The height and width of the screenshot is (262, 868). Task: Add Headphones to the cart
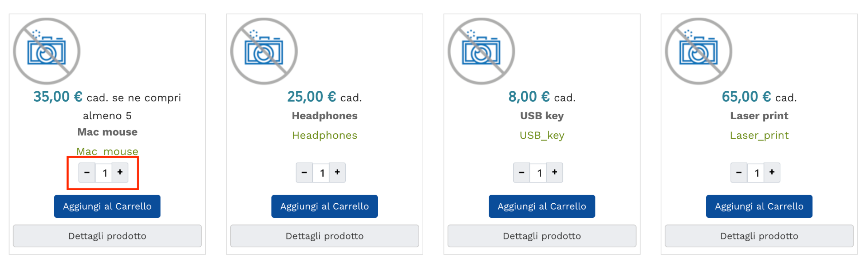(325, 206)
